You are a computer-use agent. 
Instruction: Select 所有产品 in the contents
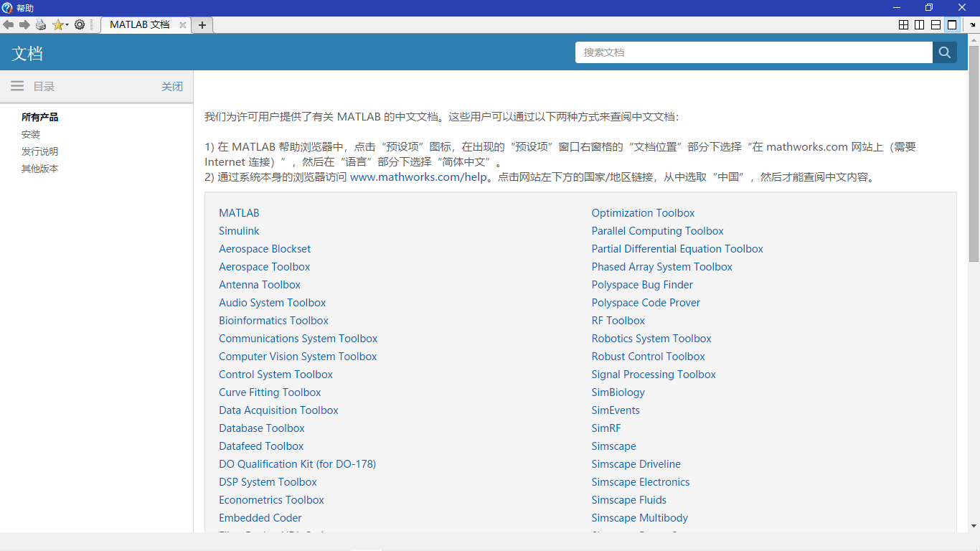(x=40, y=117)
